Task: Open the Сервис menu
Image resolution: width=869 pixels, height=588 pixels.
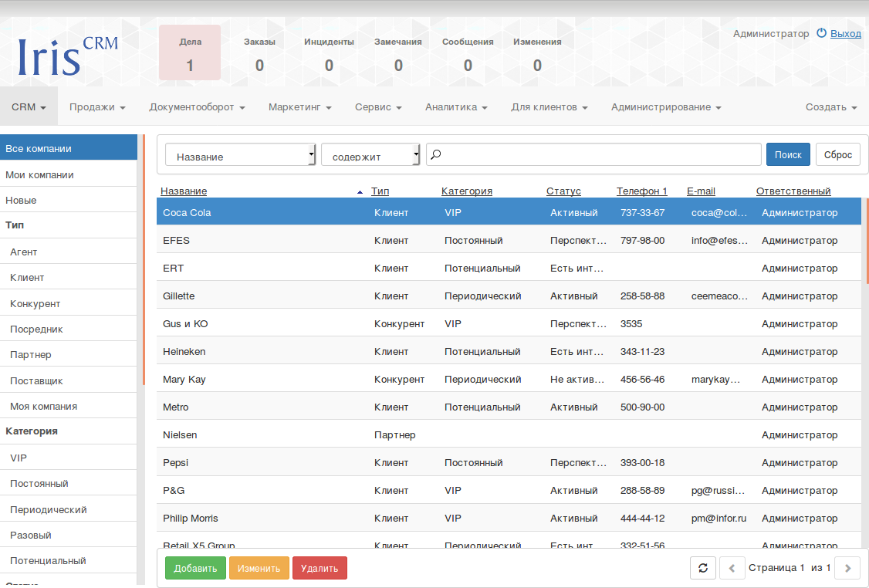Action: 378,106
